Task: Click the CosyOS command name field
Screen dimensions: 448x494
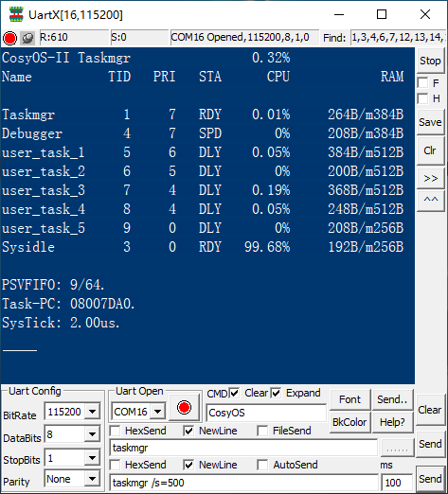Action: pyautogui.click(x=266, y=413)
